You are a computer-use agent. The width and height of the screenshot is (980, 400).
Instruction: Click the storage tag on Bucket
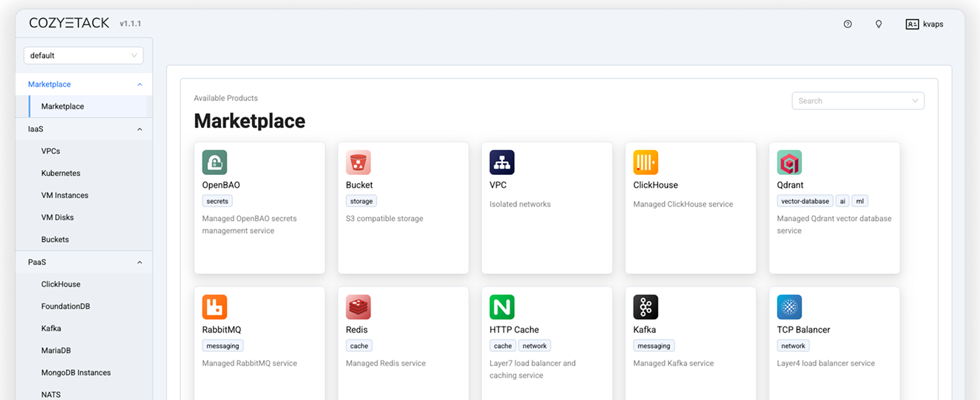(361, 201)
